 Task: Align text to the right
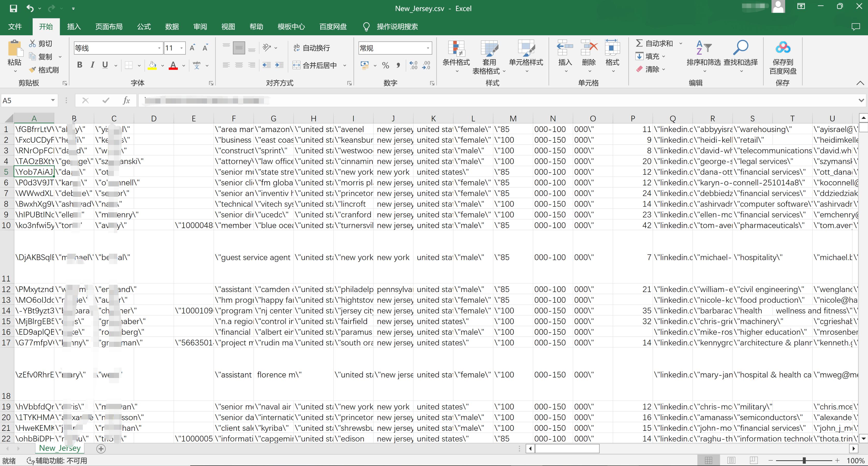[252, 65]
